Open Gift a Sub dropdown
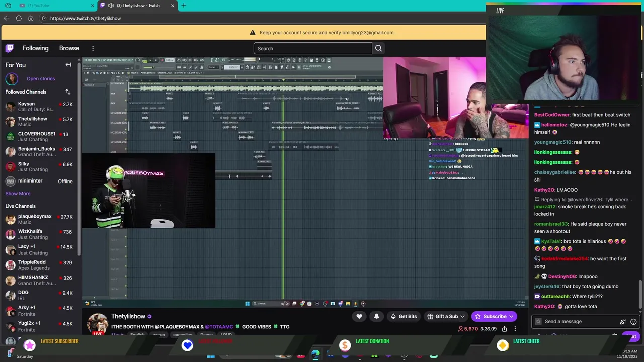Viewport: 644px width, 362px height. coord(446,316)
